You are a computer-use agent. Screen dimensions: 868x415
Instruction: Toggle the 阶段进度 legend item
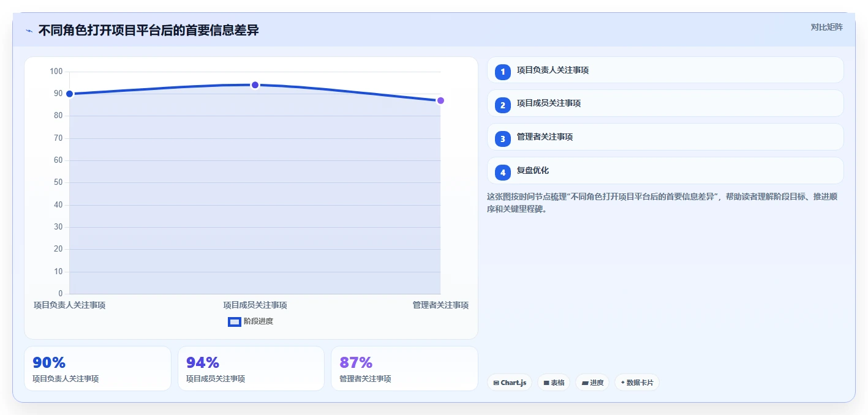click(x=251, y=321)
